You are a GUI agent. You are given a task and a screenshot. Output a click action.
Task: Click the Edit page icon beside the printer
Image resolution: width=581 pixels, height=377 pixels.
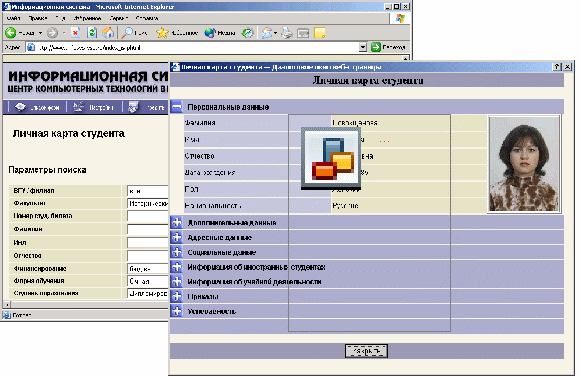click(303, 33)
